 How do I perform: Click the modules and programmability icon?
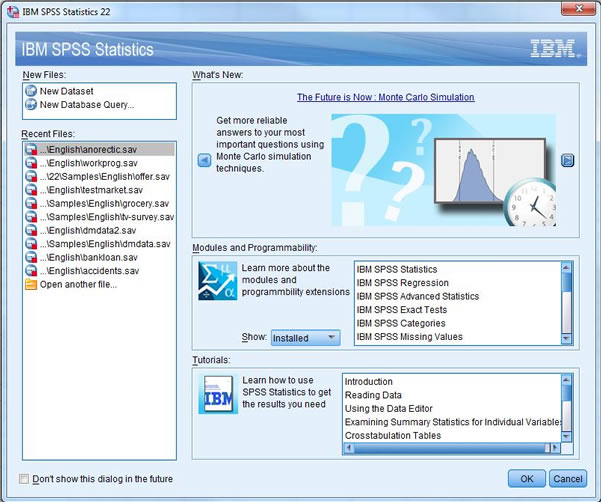point(217,281)
